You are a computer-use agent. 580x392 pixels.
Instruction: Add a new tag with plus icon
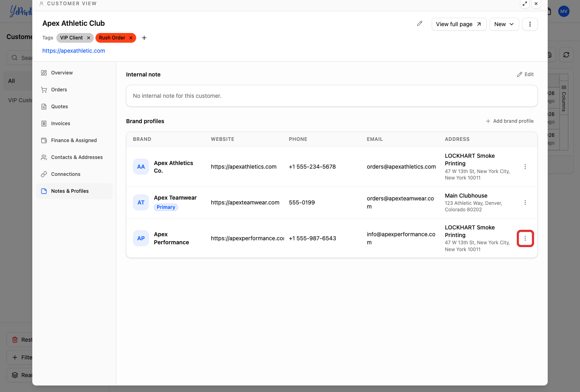(144, 38)
